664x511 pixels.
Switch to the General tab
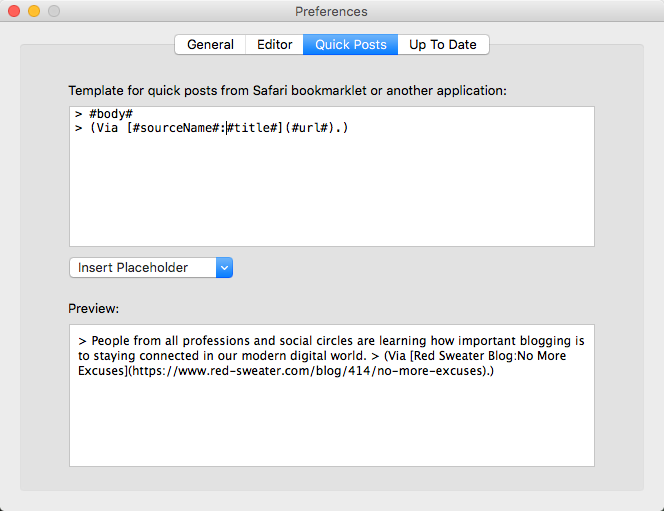click(x=210, y=45)
